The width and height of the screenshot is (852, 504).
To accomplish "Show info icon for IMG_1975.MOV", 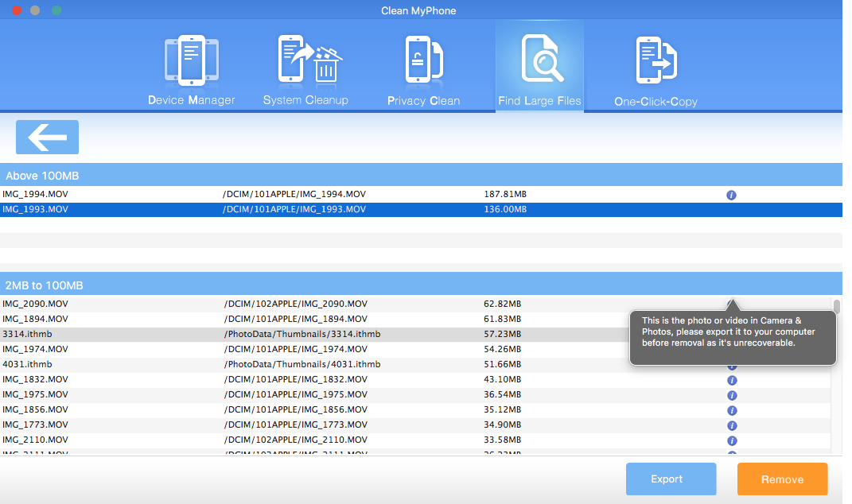I will [732, 395].
